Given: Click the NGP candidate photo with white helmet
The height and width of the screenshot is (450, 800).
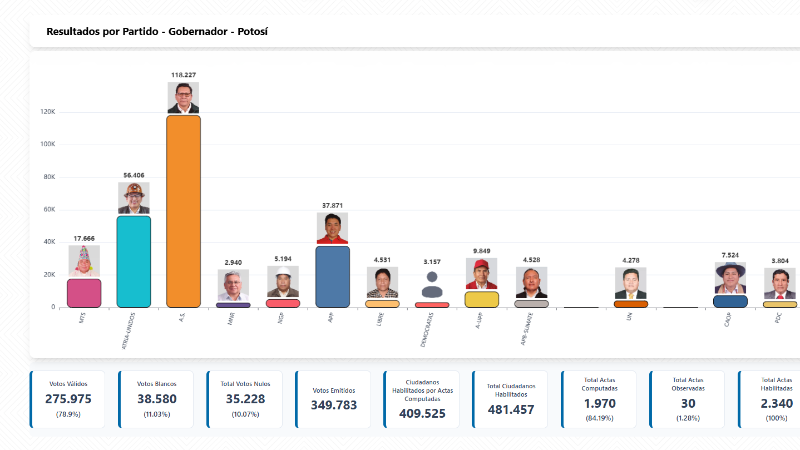Looking at the screenshot, I should click(283, 282).
